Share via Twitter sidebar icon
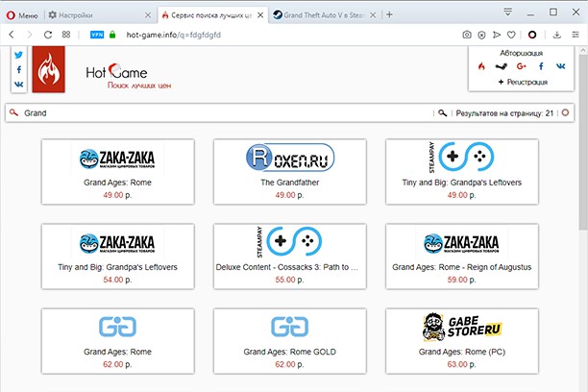Viewport: 588px width, 392px height. click(18, 55)
